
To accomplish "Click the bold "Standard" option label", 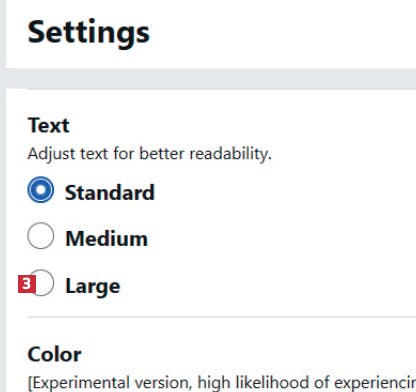I will click(110, 193).
